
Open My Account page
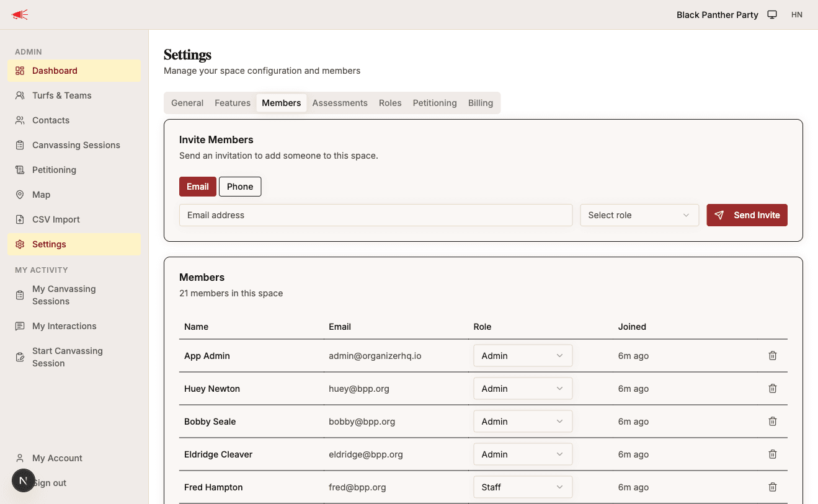(x=74, y=458)
